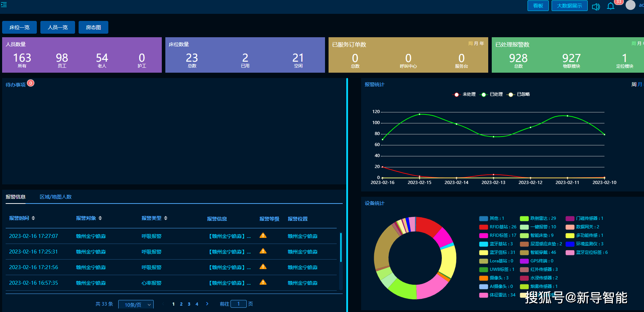The width and height of the screenshot is (644, 312).
Task: Click the notification count badge 33
Action: (x=619, y=2)
